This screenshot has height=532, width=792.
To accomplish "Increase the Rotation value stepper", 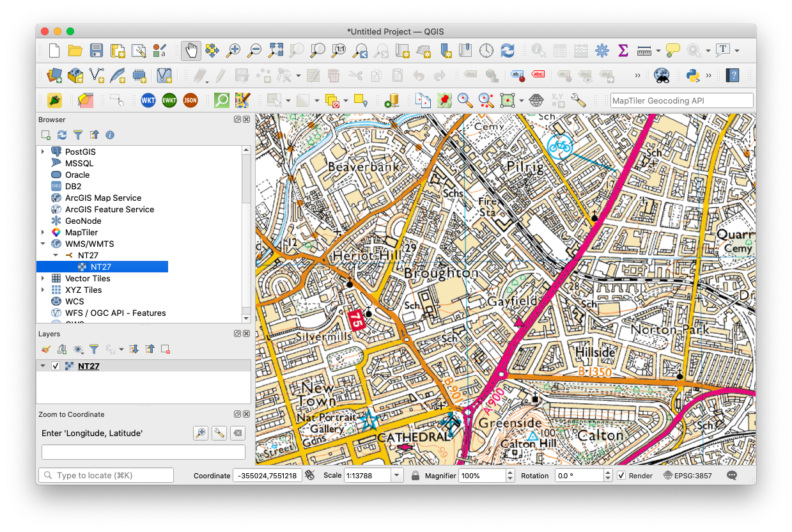I will tap(608, 473).
